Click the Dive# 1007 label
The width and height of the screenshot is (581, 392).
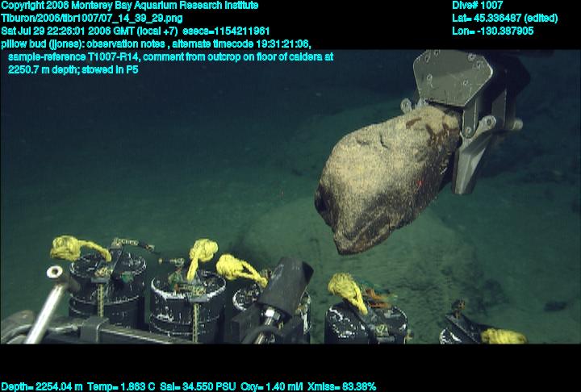click(477, 6)
